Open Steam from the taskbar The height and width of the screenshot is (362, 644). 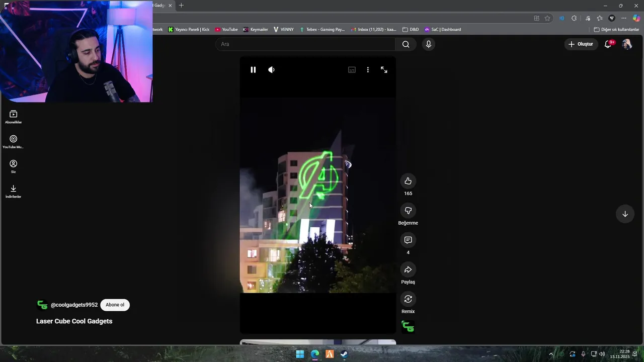coord(344,354)
